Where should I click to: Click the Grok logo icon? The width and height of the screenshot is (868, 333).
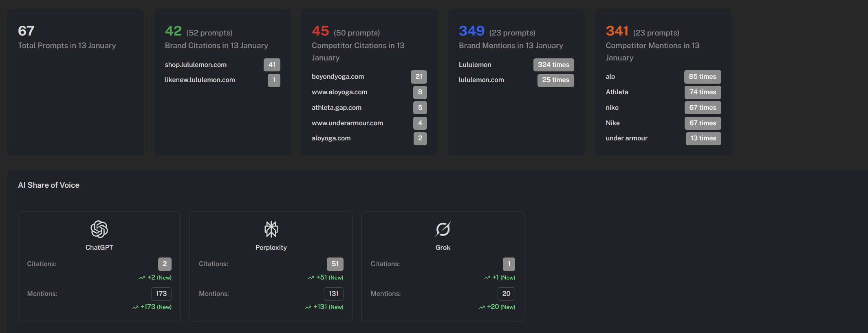[443, 229]
